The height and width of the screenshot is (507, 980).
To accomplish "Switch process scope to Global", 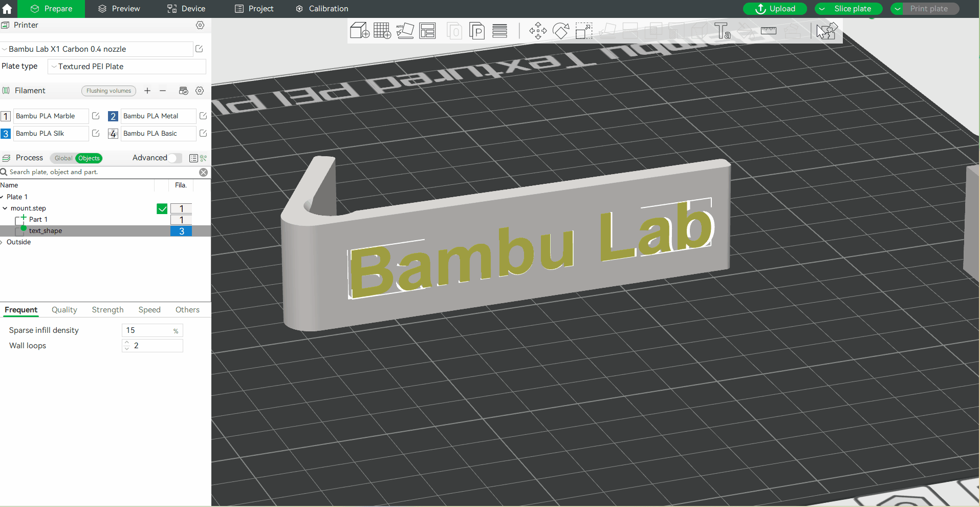I will click(x=63, y=158).
